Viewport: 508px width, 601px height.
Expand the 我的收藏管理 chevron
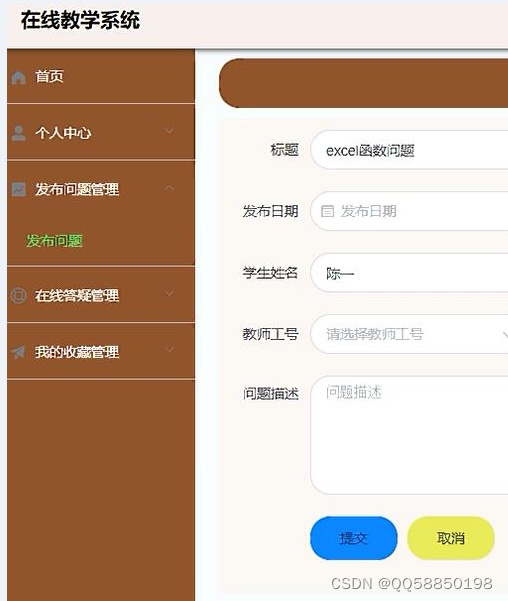[169, 350]
